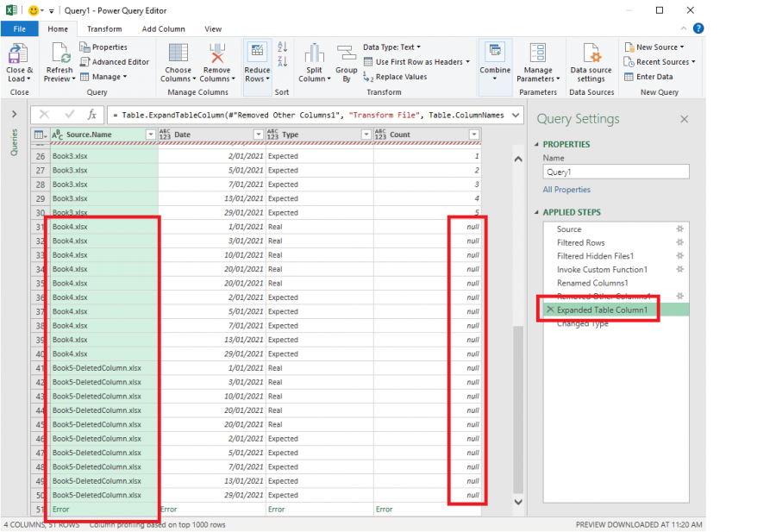Click the scroll down arrow of the grid
The height and width of the screenshot is (532, 776).
[x=518, y=502]
